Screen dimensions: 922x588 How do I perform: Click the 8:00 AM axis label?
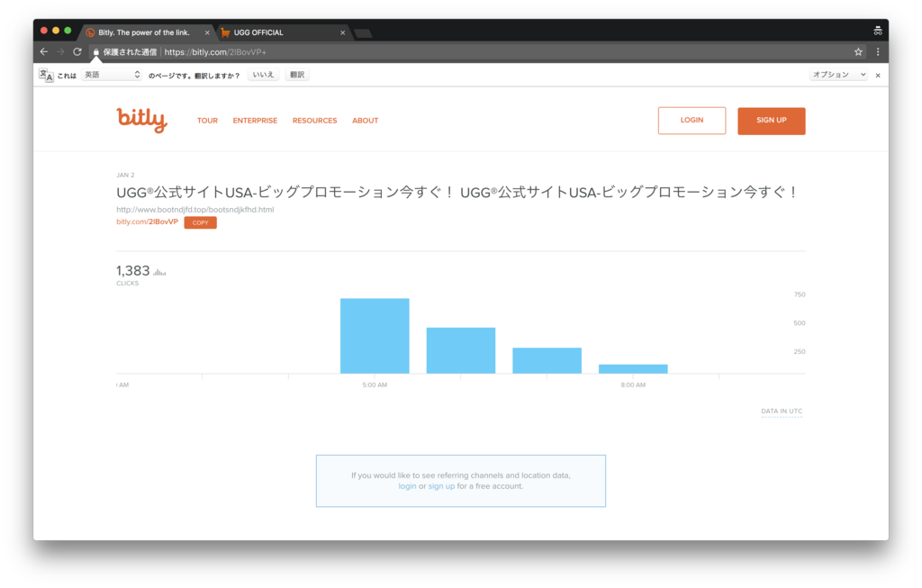633,385
